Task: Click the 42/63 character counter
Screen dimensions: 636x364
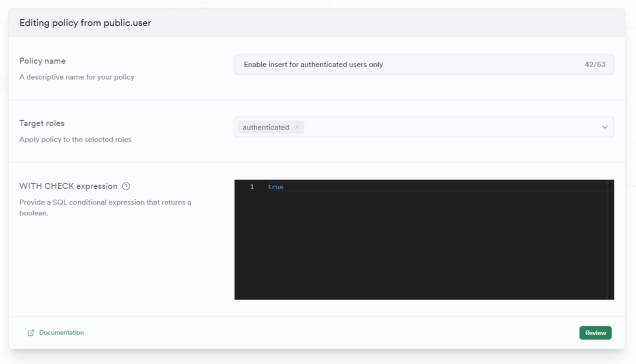Action: point(595,64)
